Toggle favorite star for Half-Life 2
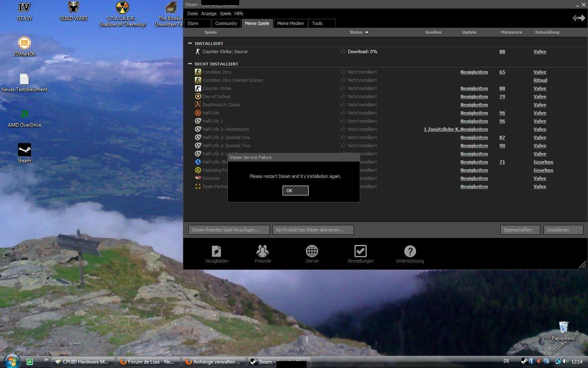 [343, 121]
